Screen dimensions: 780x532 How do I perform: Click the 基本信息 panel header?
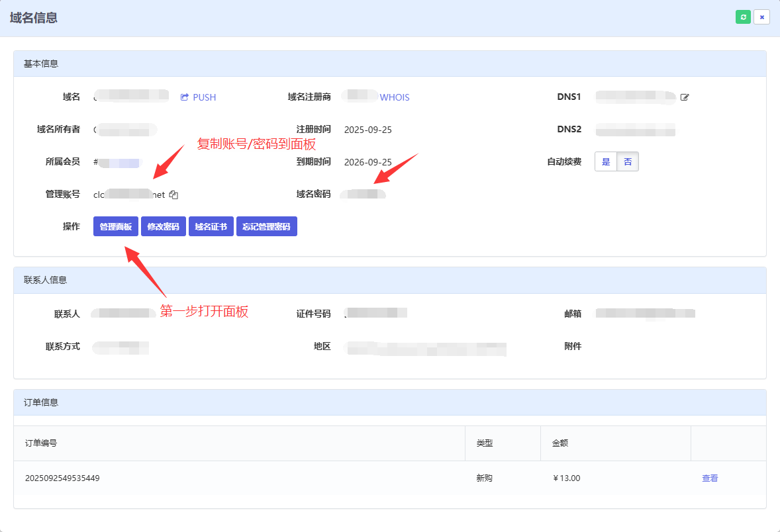(x=41, y=64)
